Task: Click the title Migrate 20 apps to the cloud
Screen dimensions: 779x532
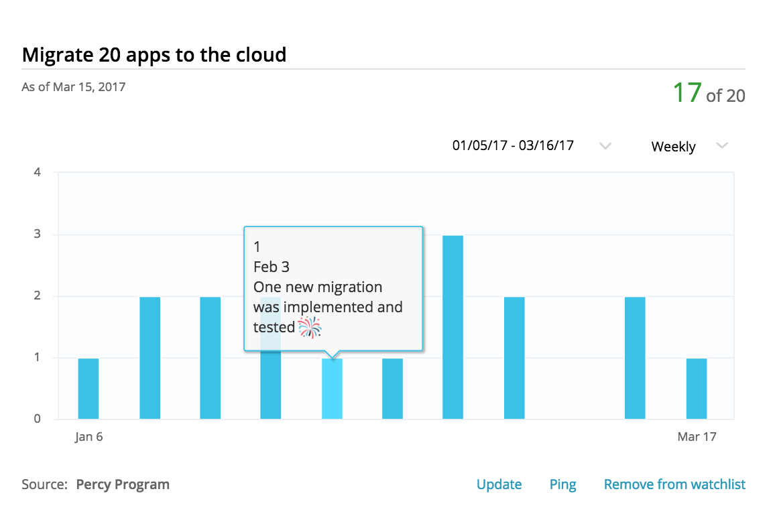Action: pyautogui.click(x=154, y=54)
